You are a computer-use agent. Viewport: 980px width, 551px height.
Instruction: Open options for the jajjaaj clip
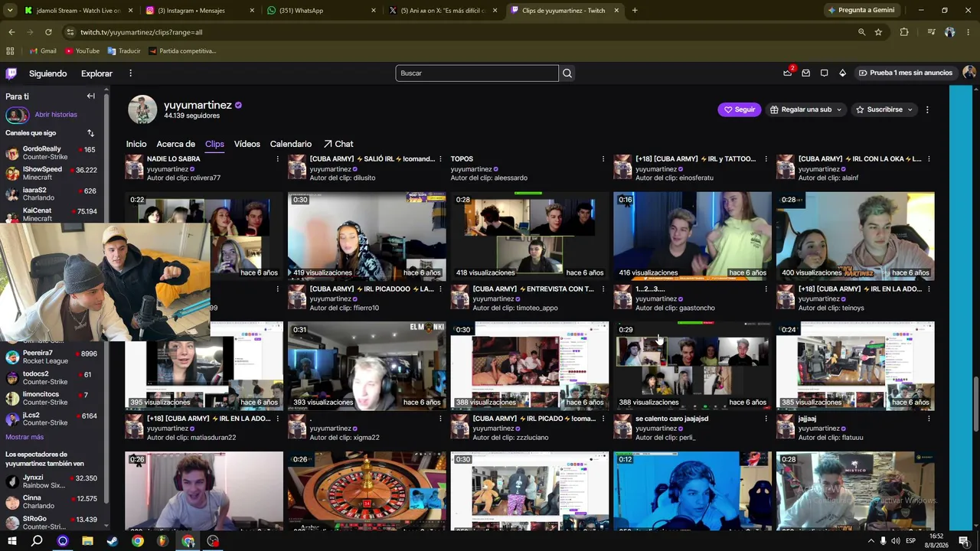pos(929,419)
